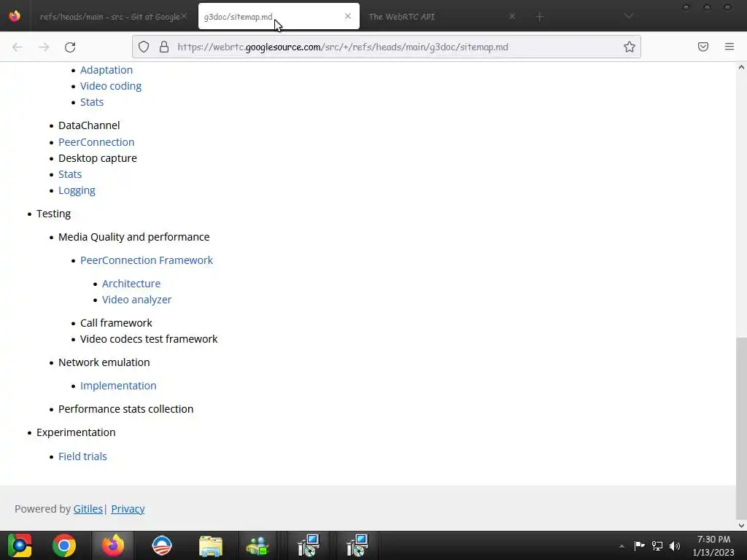Click the Desktop capture text item
The image size is (747, 560).
[98, 158]
